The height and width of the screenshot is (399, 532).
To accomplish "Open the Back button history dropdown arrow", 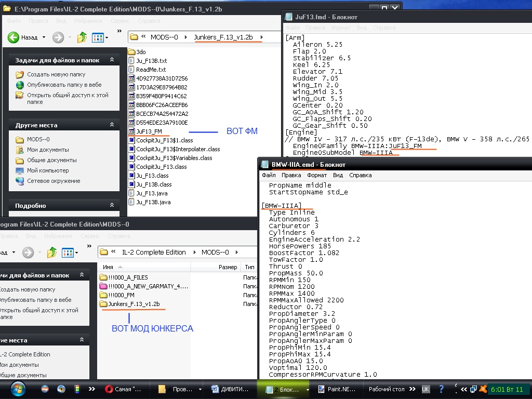I will [44, 37].
